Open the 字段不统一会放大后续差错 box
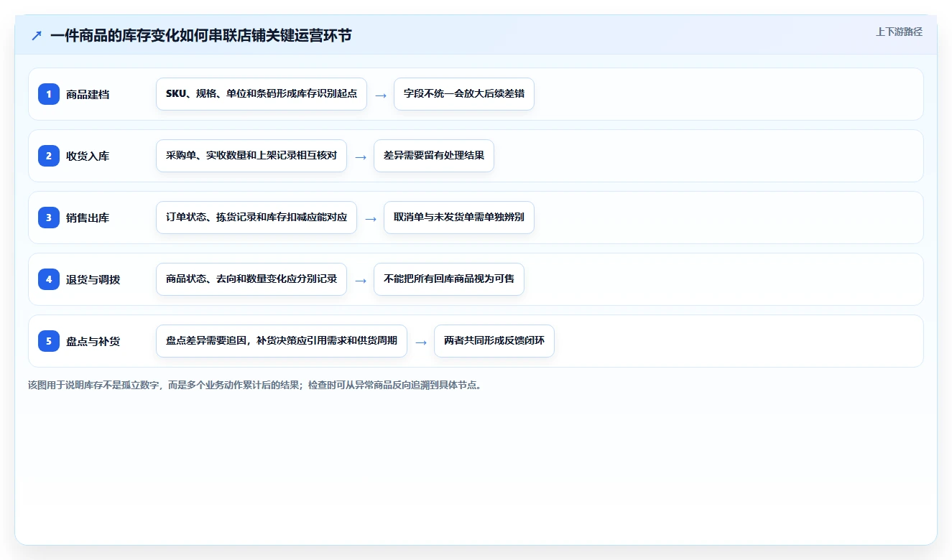 pyautogui.click(x=464, y=94)
